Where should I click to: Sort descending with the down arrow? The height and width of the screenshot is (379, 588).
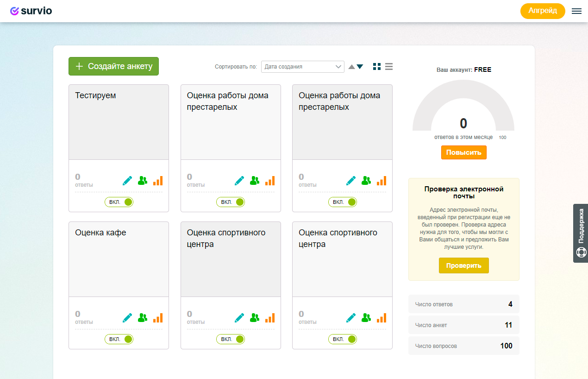click(x=360, y=67)
